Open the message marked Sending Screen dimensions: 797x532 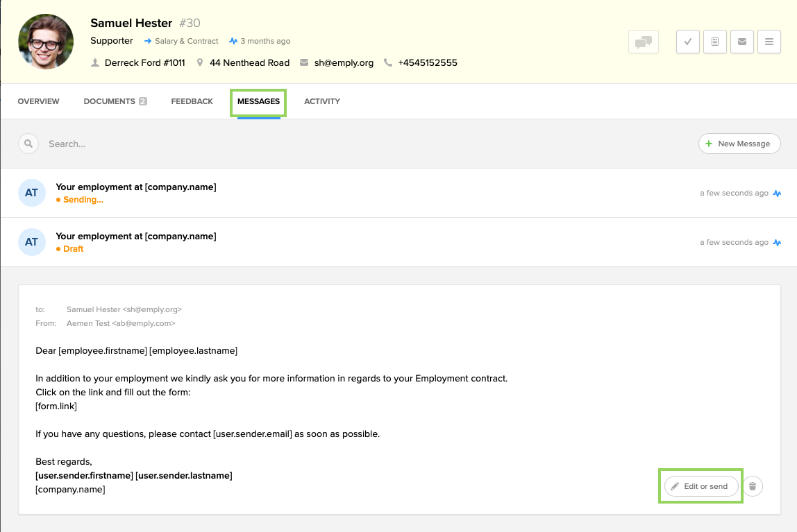(136, 193)
